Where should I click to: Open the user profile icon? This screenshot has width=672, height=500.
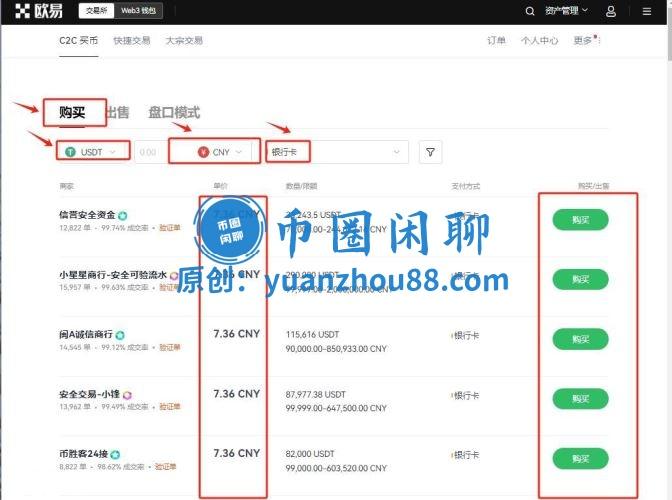(611, 11)
